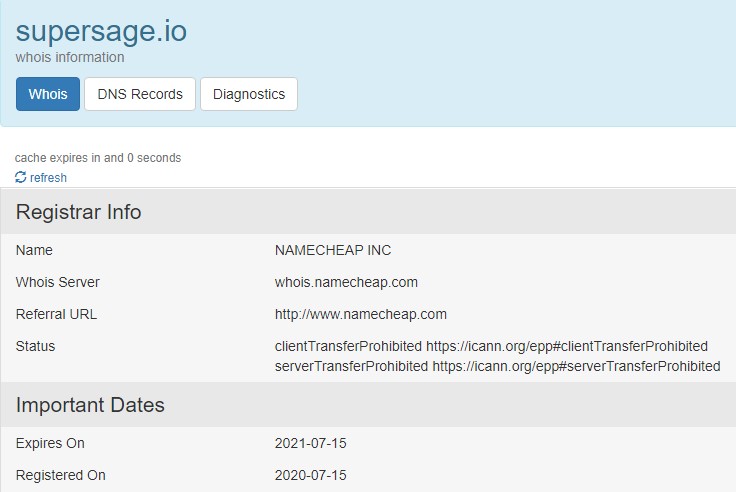Click the cache expires text
This screenshot has height=492, width=736.
pyautogui.click(x=98, y=158)
